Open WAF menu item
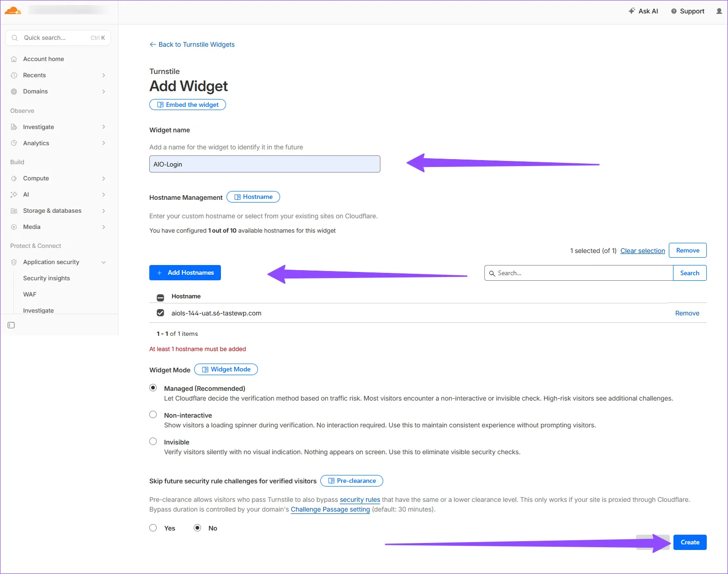Image resolution: width=728 pixels, height=574 pixels. (30, 294)
